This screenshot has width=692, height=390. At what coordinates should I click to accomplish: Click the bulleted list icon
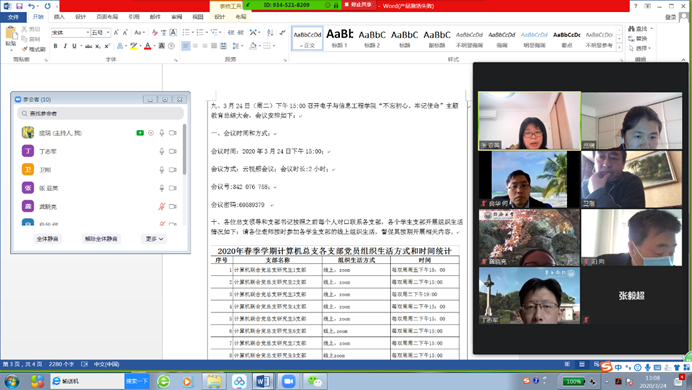[x=187, y=32]
